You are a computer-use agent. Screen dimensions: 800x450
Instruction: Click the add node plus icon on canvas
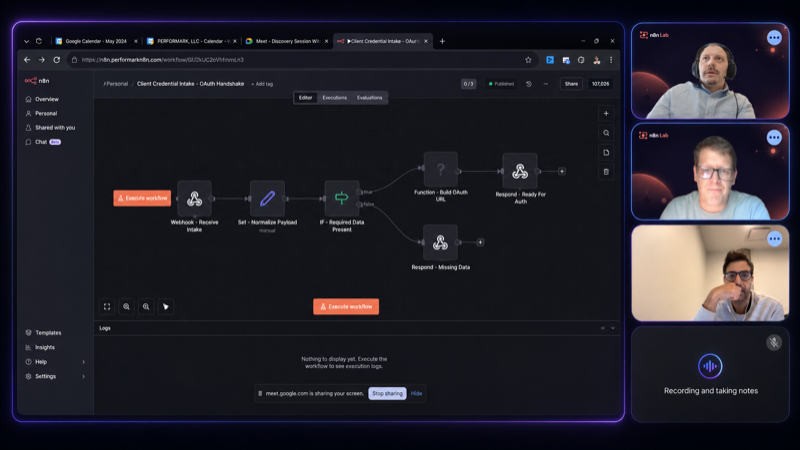606,113
